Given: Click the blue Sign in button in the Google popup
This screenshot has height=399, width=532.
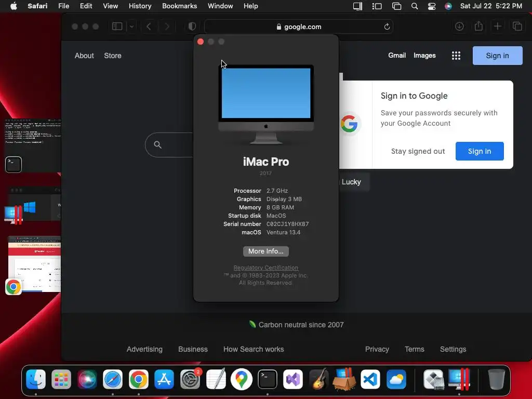Looking at the screenshot, I should pyautogui.click(x=480, y=151).
